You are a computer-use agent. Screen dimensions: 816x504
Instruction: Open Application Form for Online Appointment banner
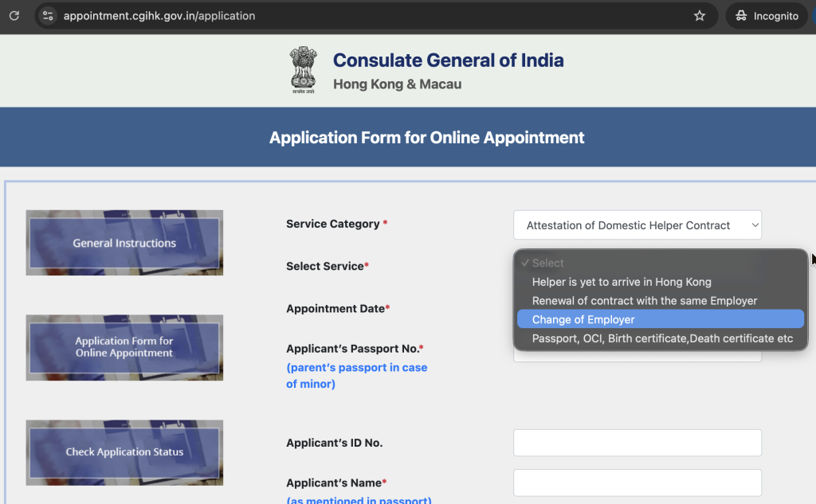click(x=124, y=347)
